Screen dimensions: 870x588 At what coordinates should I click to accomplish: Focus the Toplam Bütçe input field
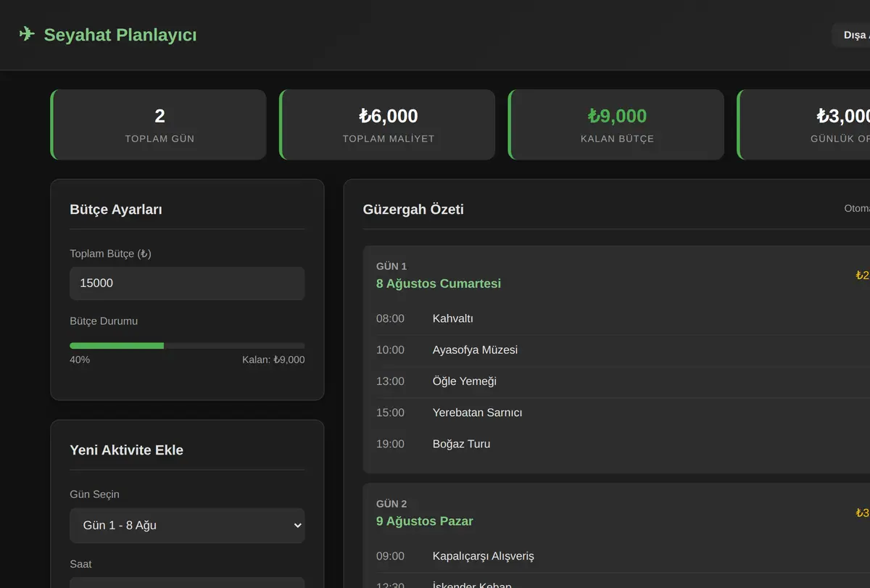[x=187, y=283]
